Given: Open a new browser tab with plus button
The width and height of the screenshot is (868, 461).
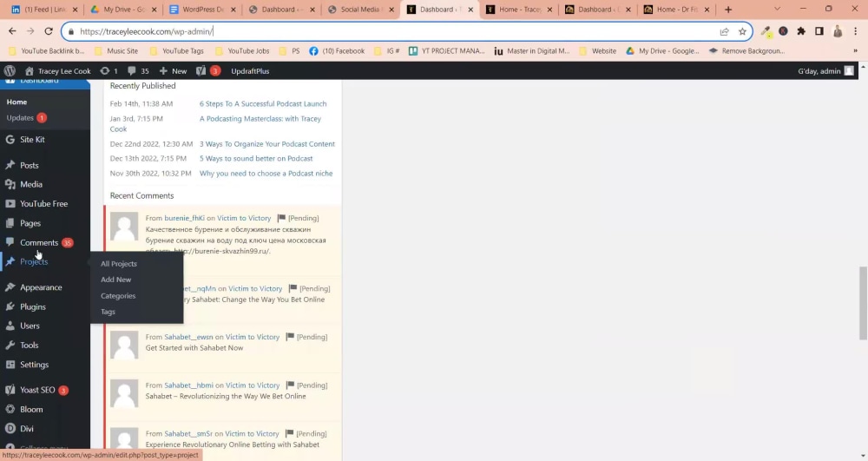Looking at the screenshot, I should pyautogui.click(x=728, y=10).
